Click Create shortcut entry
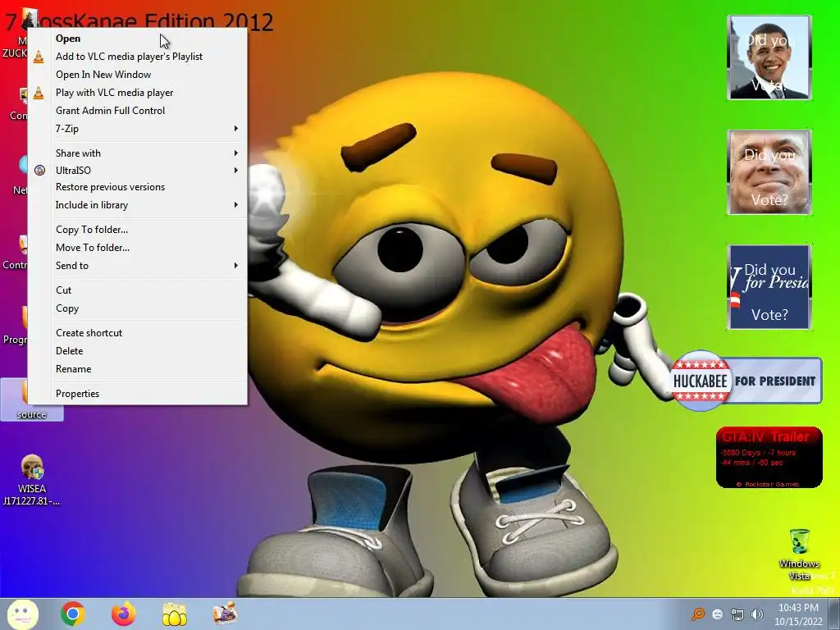 coord(138,333)
